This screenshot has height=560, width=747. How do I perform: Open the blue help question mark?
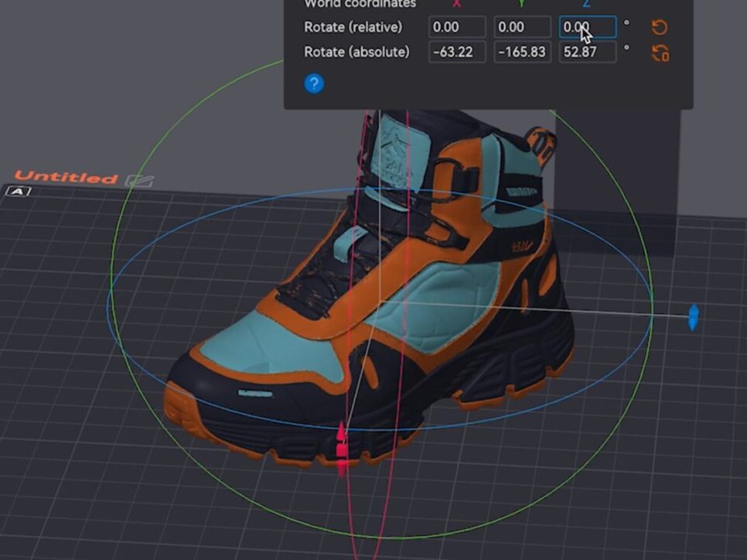[x=313, y=84]
